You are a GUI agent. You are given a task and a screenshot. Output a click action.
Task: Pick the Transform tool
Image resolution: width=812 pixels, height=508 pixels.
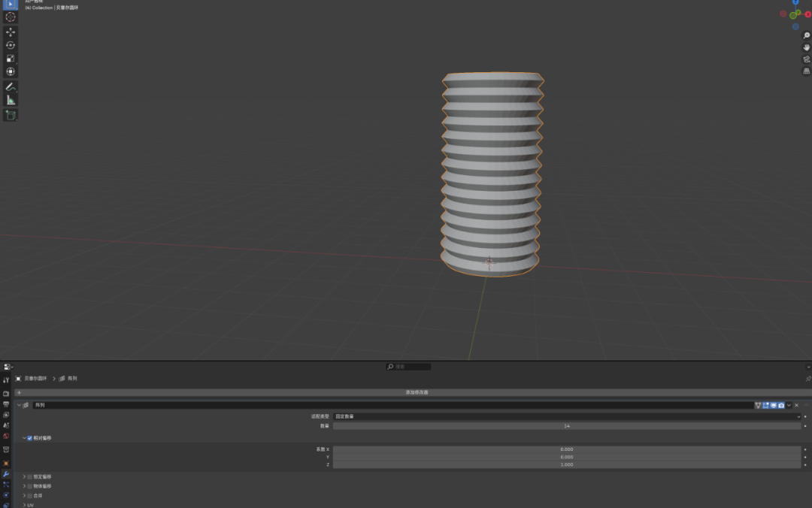point(11,71)
